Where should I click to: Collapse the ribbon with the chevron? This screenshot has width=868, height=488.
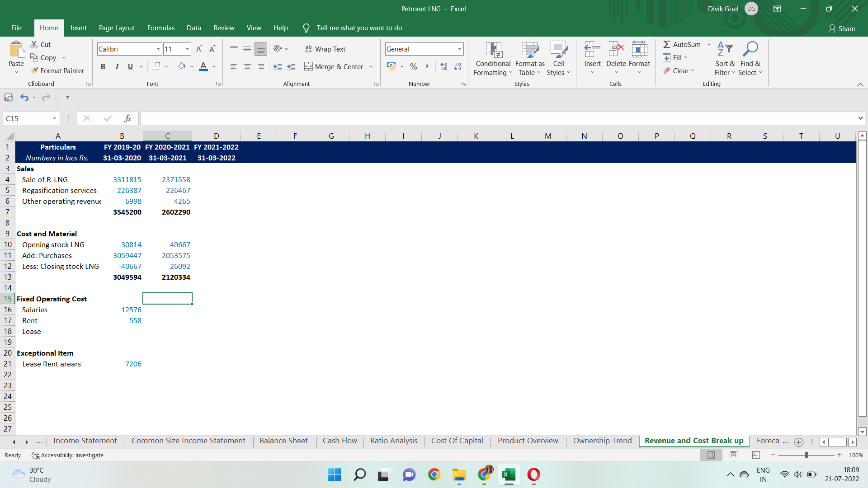(x=860, y=84)
